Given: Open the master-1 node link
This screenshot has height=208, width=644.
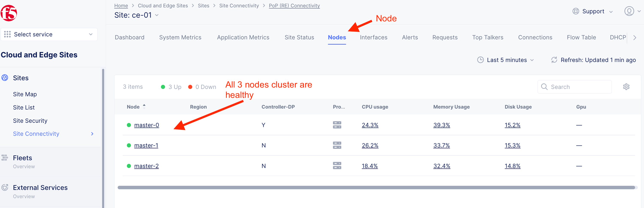Looking at the screenshot, I should 146,145.
